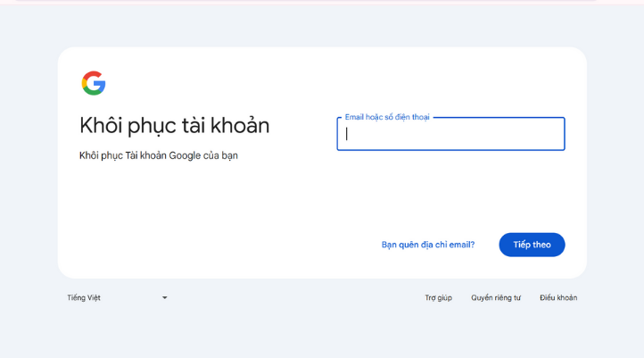Open the 'Điều khoản' terms link
This screenshot has height=358, width=644.
558,297
